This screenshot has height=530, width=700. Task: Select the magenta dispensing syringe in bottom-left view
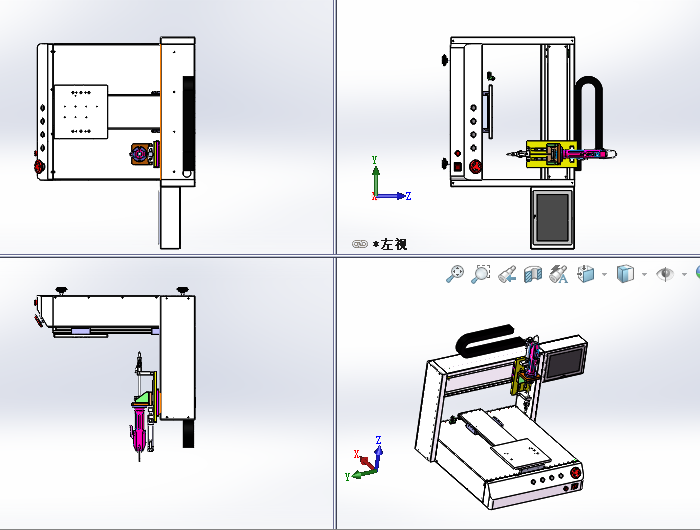pos(139,430)
